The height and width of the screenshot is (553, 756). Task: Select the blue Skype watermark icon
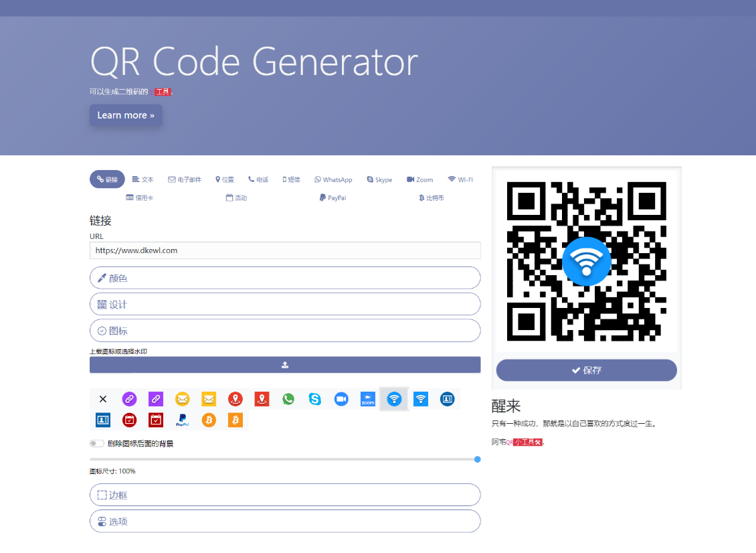pyautogui.click(x=315, y=399)
